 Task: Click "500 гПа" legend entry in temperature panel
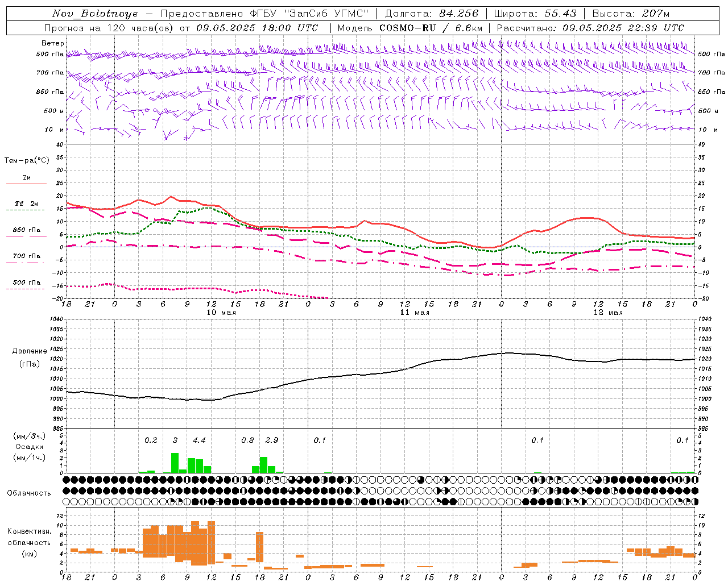point(27,282)
